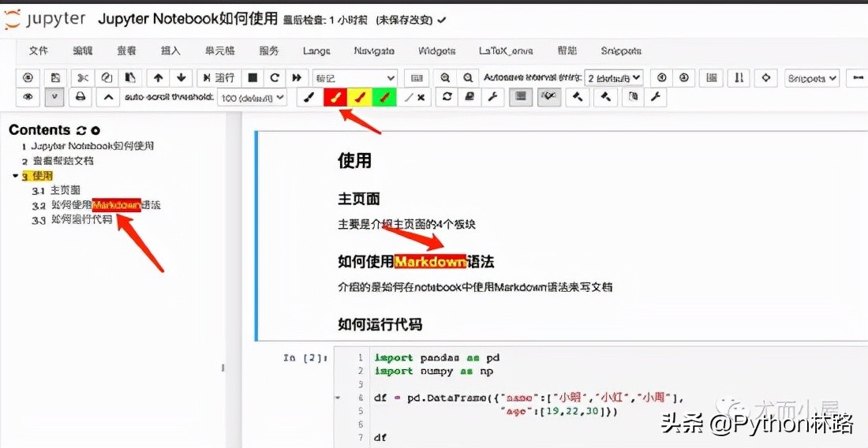The width and height of the screenshot is (868, 448).
Task: Open Contents panel settings circle icon
Action: coord(95,130)
